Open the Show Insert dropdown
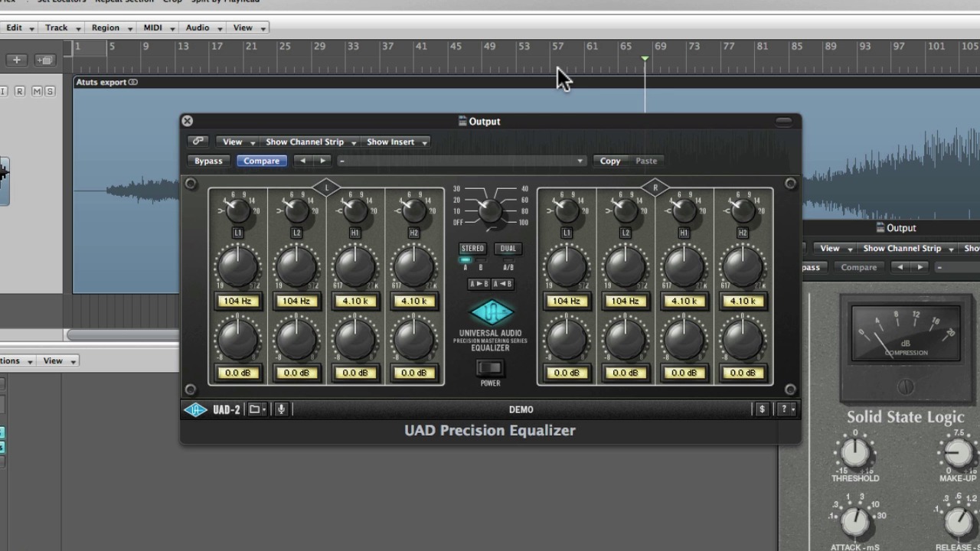This screenshot has width=980, height=551. (395, 142)
